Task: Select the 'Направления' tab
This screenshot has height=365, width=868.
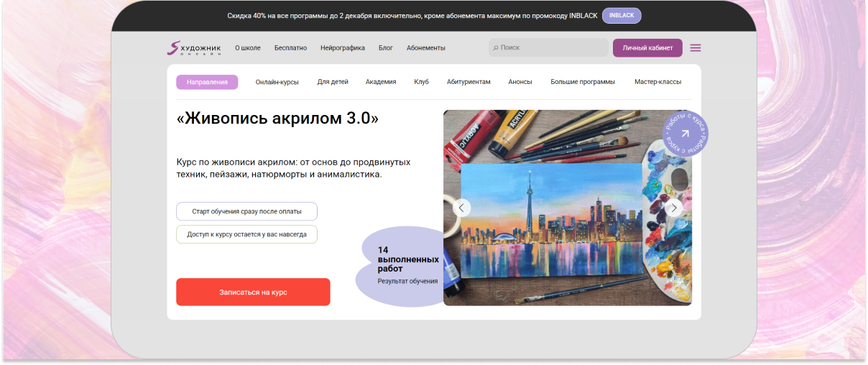Action: pyautogui.click(x=207, y=82)
